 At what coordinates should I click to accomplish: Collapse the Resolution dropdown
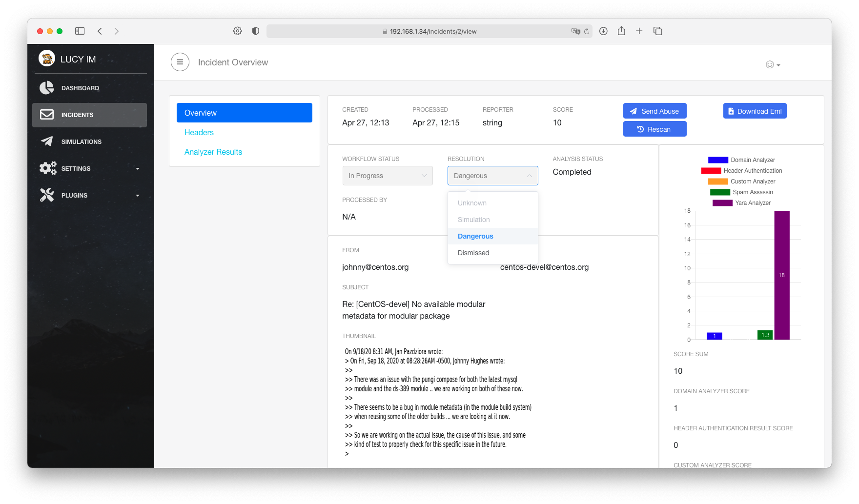coord(492,176)
